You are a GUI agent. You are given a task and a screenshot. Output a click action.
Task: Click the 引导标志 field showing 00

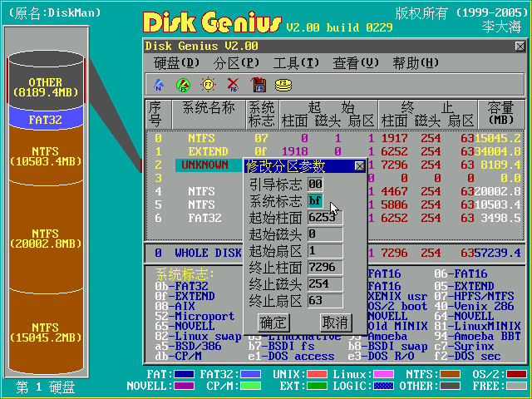coord(315,184)
